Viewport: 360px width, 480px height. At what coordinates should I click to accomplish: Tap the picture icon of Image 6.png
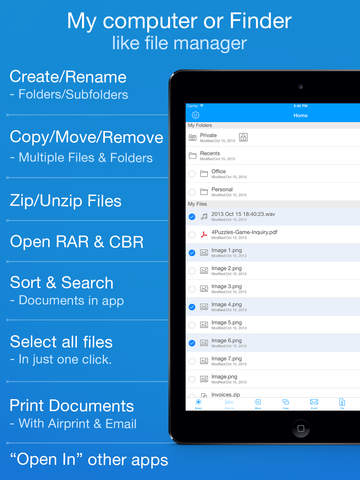pyautogui.click(x=204, y=343)
